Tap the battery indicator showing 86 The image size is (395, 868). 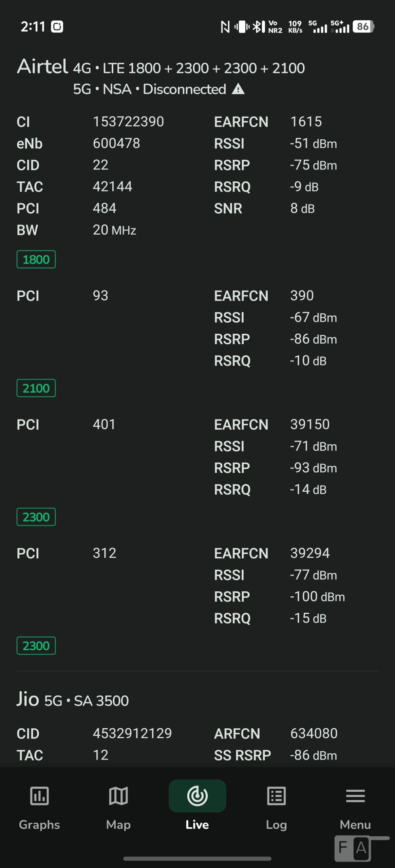coord(363,26)
